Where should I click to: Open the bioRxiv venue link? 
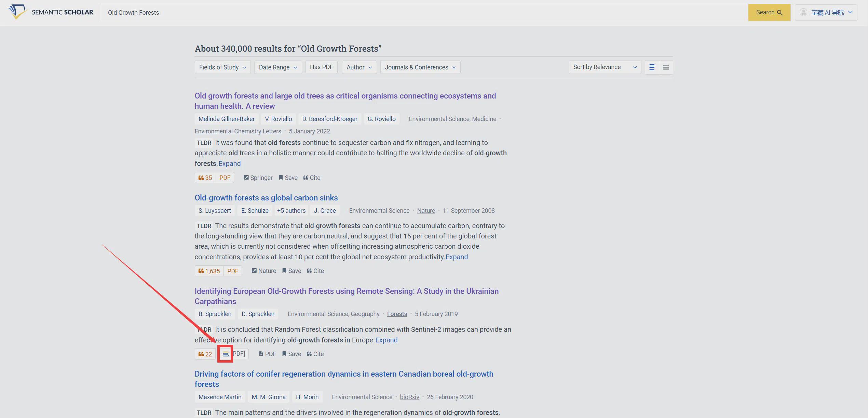point(409,397)
